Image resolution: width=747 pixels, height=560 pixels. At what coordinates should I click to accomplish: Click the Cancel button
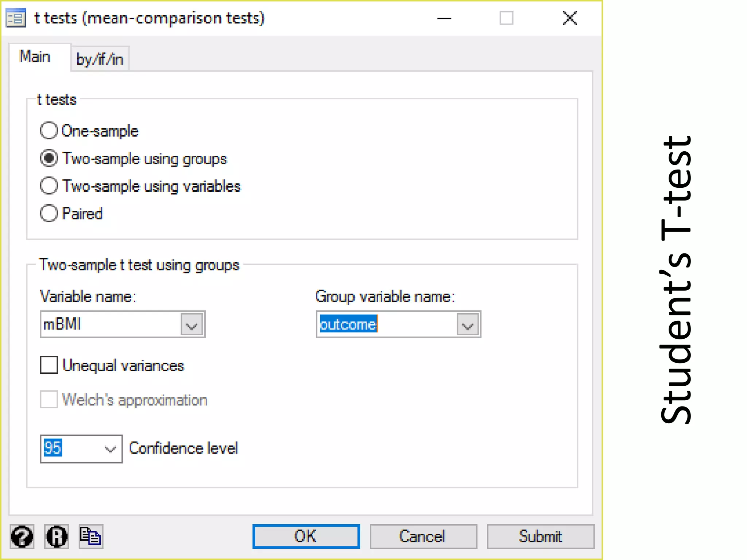point(423,536)
